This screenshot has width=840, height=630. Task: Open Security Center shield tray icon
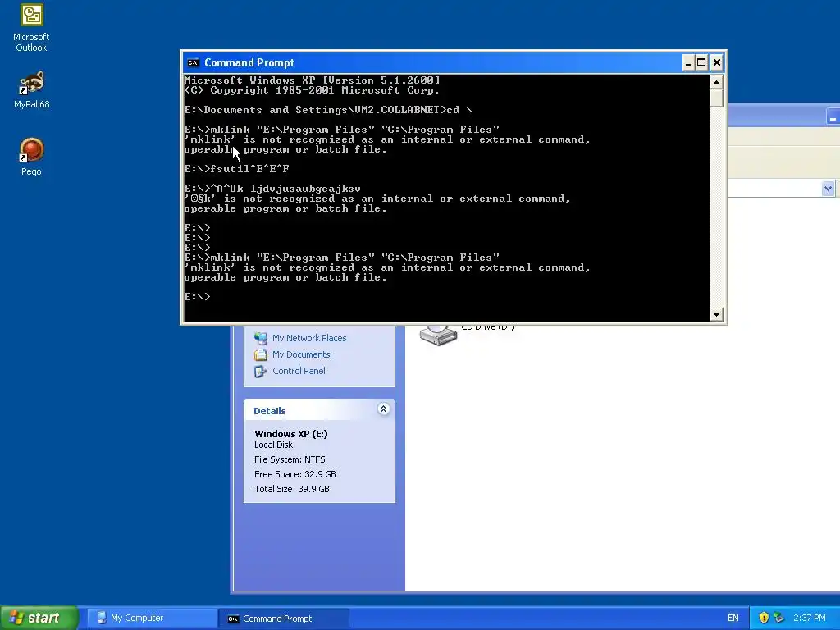coord(764,618)
